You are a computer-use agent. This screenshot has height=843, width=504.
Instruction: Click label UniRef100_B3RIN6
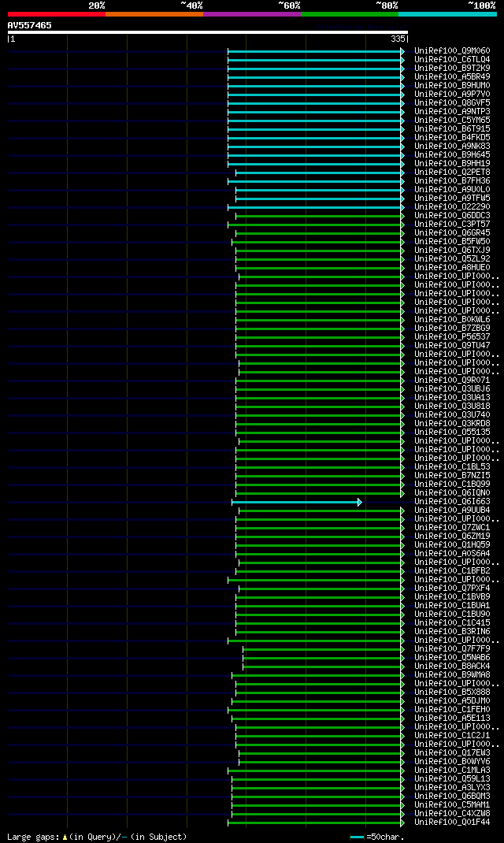coord(452,632)
